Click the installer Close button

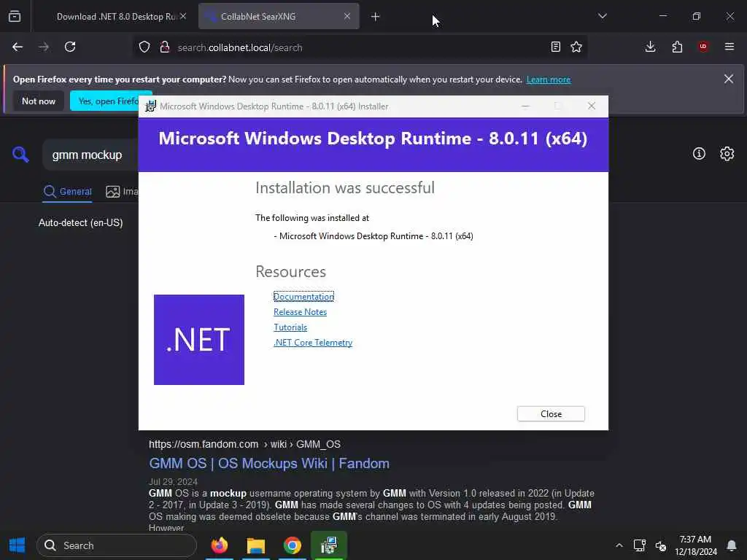pos(551,414)
